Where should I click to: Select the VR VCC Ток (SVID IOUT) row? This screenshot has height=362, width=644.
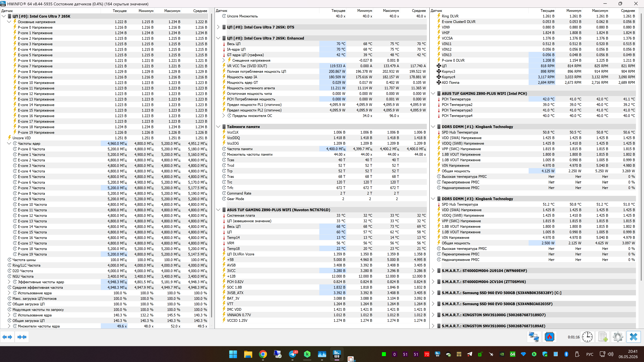pyautogui.click(x=321, y=66)
